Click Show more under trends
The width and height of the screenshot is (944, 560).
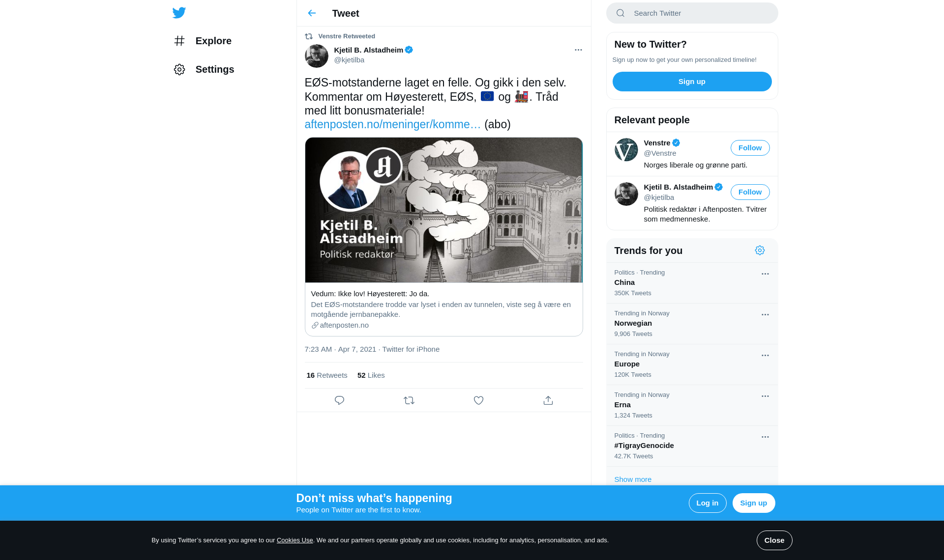click(632, 479)
